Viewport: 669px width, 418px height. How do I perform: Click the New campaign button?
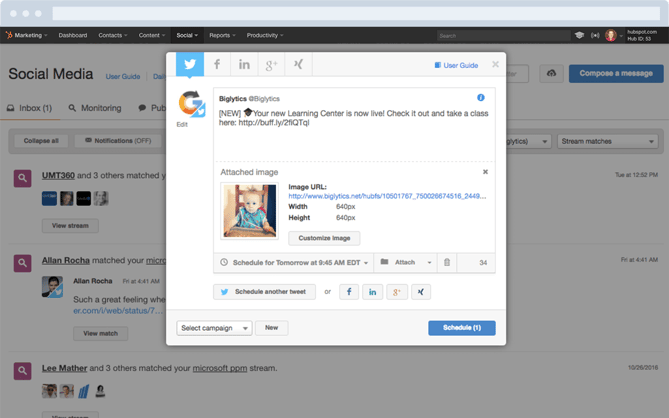pyautogui.click(x=271, y=328)
